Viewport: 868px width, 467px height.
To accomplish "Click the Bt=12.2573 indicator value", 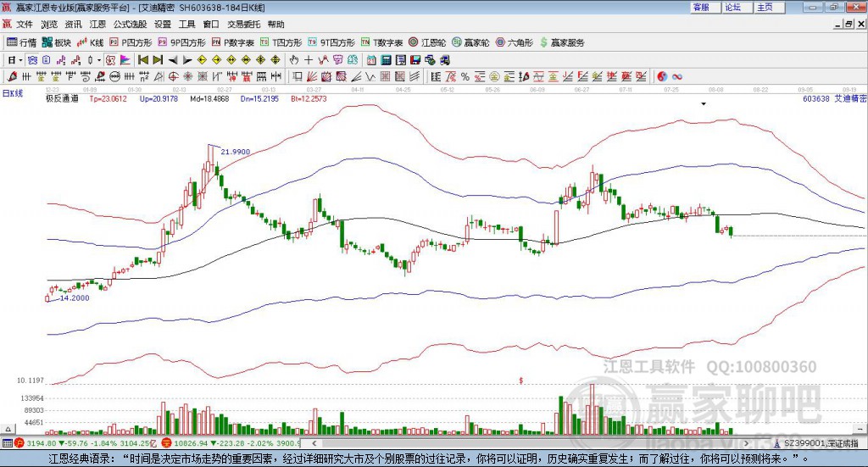I will tap(309, 98).
